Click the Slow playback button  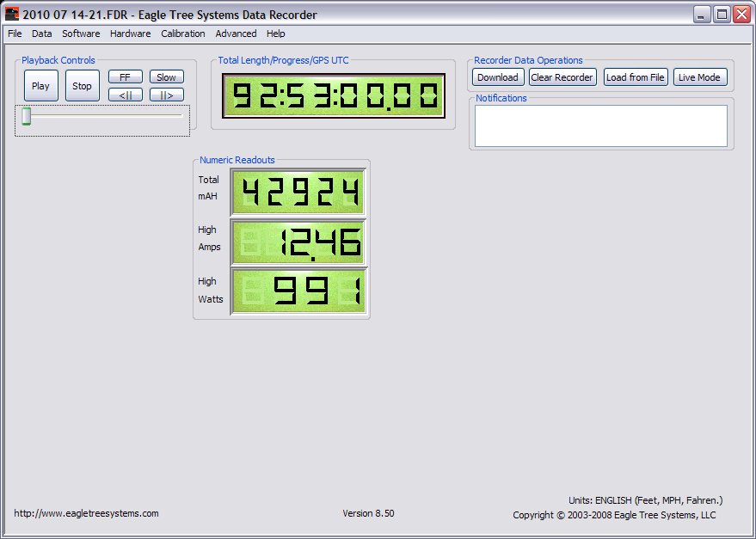tap(166, 77)
